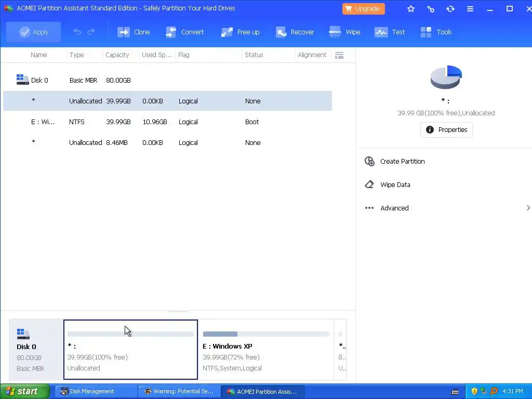532x399 pixels.
Task: Click the Advanced chevron arrow
Action: point(528,208)
